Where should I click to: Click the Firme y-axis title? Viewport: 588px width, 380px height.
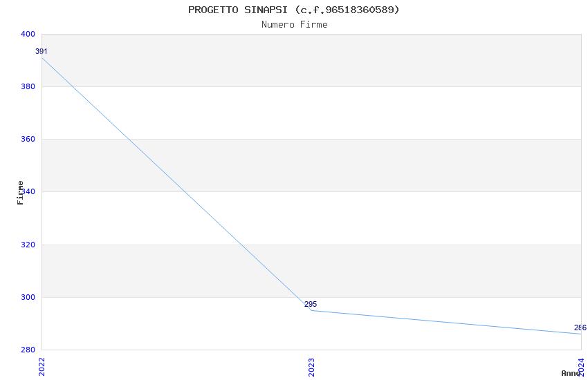coord(21,192)
